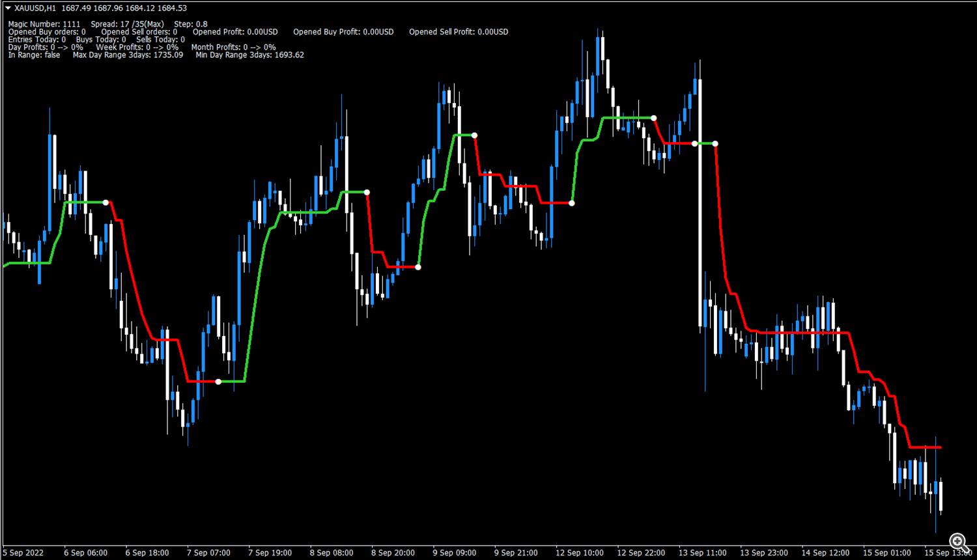977x560 pixels.
Task: Click the Spread: 17 /35(Max) readout
Action: point(128,24)
